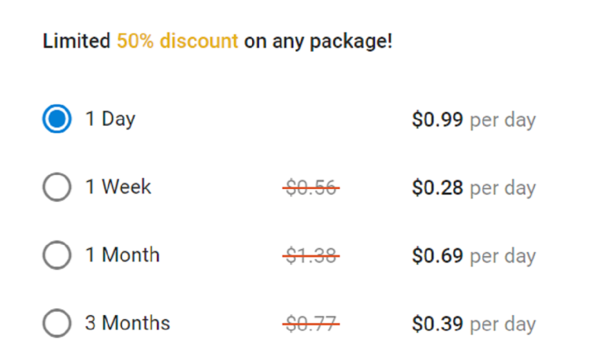Click the "3 Months" package label

[x=128, y=323]
